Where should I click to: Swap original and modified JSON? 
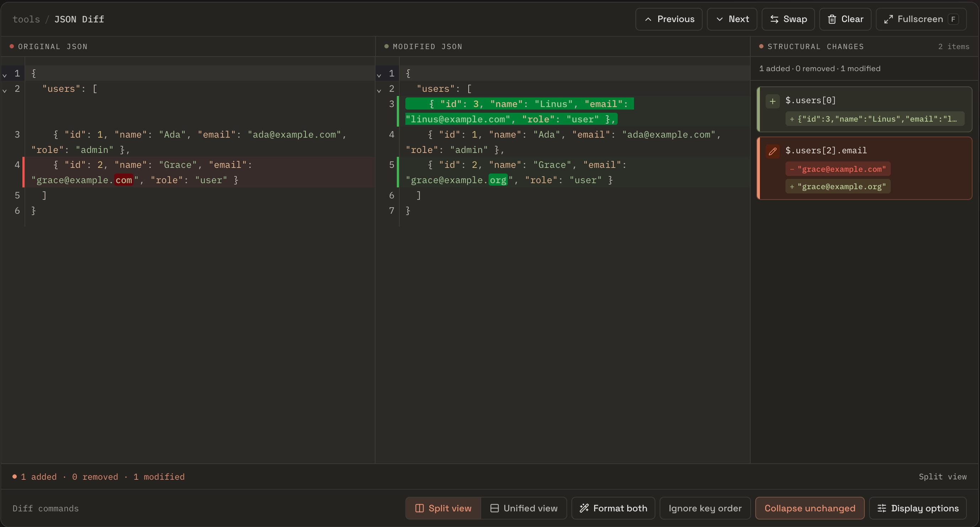[788, 19]
